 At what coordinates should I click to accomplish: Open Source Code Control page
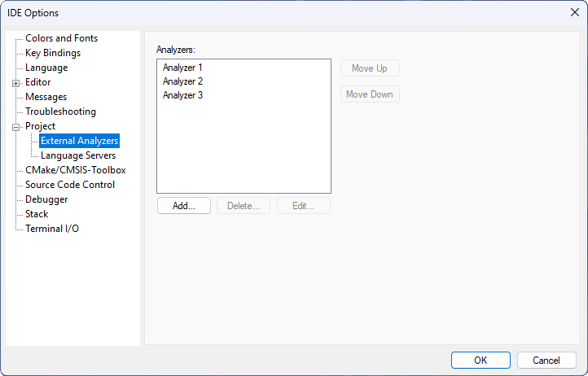click(70, 185)
